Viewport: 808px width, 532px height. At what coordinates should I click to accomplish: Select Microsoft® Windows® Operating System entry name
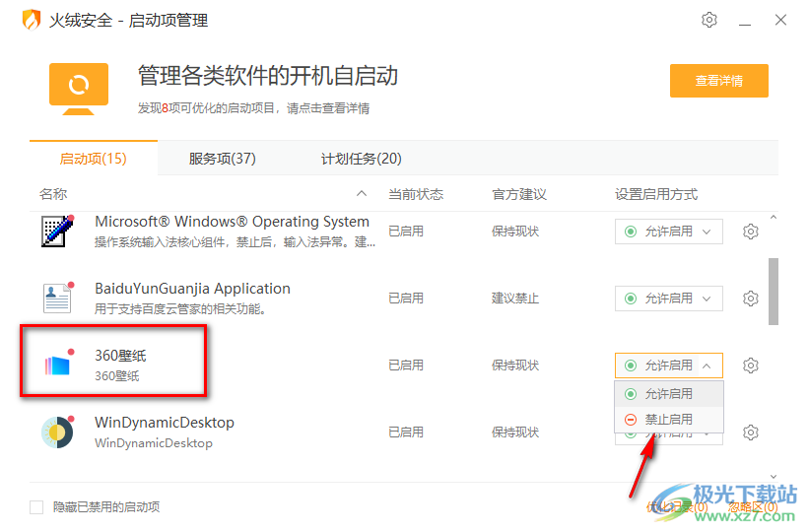[232, 222]
